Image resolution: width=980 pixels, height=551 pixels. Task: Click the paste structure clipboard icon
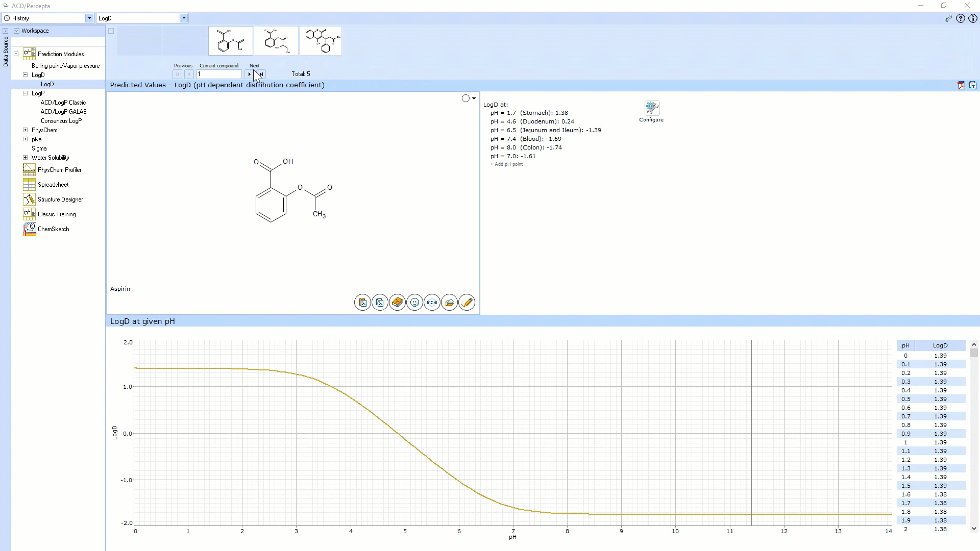coord(362,303)
